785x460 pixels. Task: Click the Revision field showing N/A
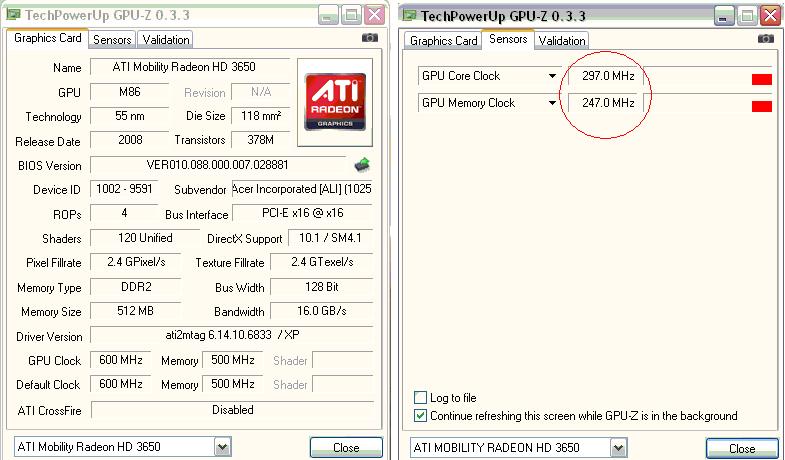pyautogui.click(x=260, y=92)
